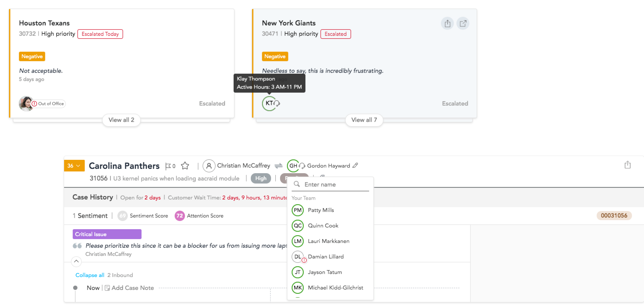The height and width of the screenshot is (305, 644).
Task: Click the New York Giants card title
Action: 289,23
